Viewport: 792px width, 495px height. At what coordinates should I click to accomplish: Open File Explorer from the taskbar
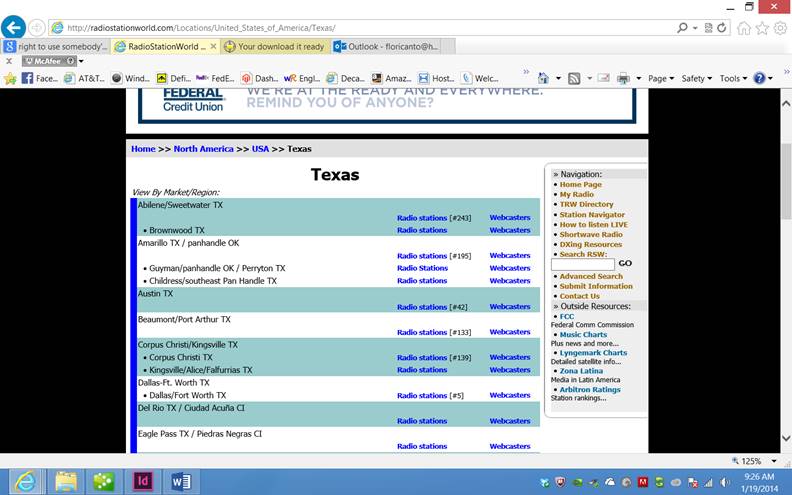pyautogui.click(x=67, y=480)
